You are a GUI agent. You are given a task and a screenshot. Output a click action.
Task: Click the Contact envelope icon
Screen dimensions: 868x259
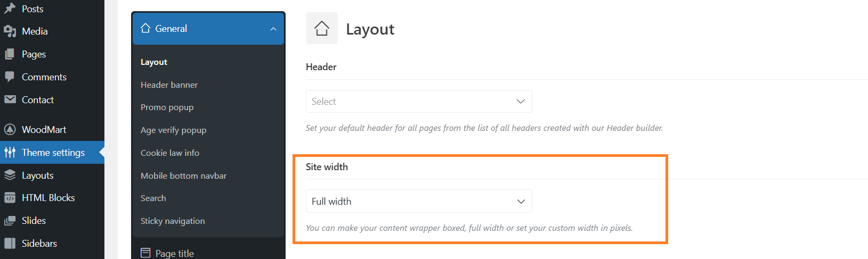tap(10, 99)
